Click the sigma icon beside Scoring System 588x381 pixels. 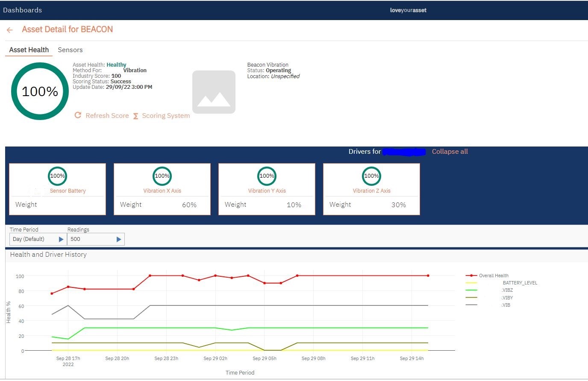click(135, 116)
